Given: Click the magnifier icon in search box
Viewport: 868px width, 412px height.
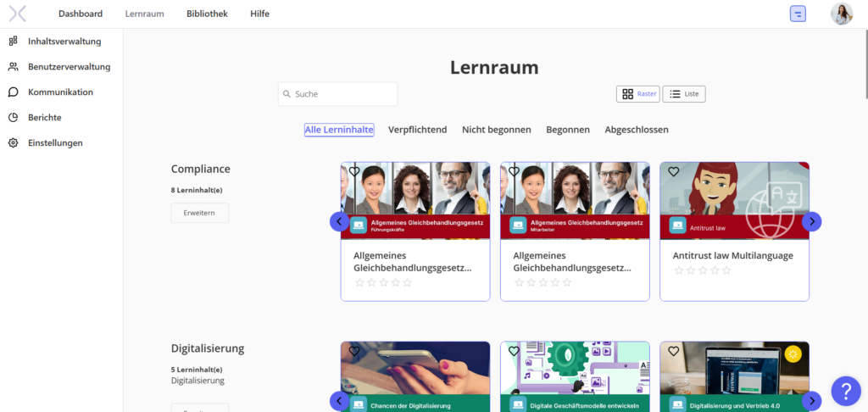Looking at the screenshot, I should (x=287, y=94).
